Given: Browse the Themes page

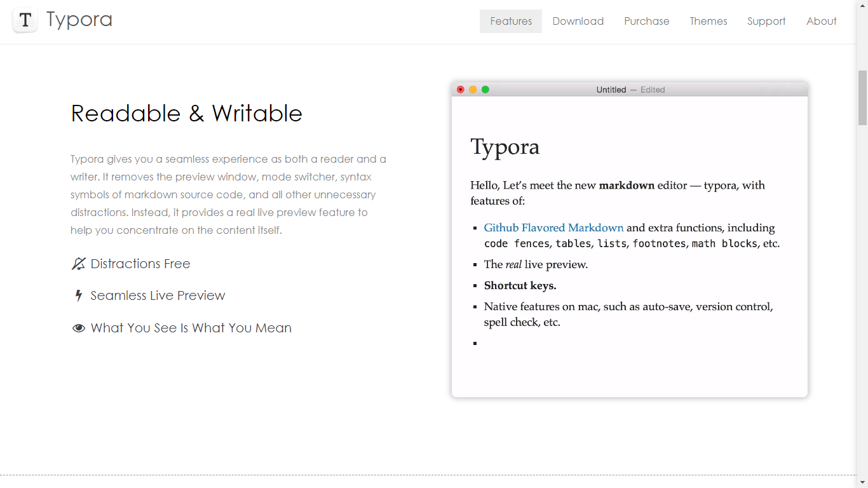Looking at the screenshot, I should click(x=709, y=21).
